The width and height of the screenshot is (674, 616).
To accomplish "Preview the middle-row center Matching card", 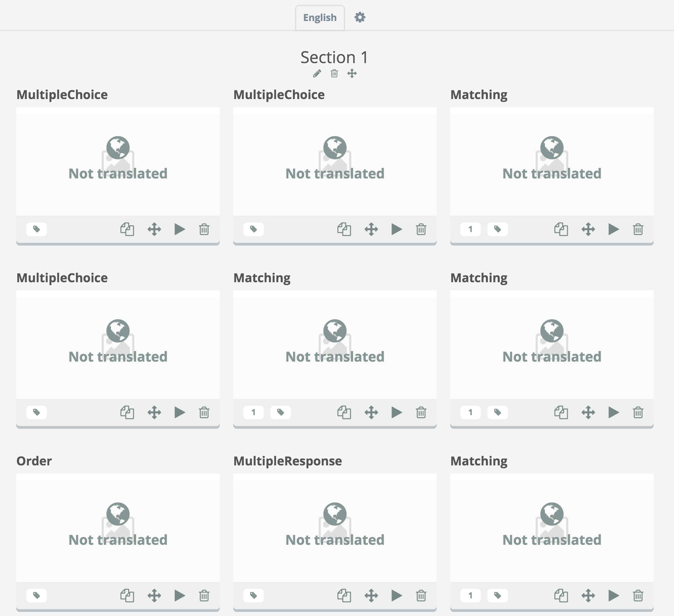I will click(397, 412).
